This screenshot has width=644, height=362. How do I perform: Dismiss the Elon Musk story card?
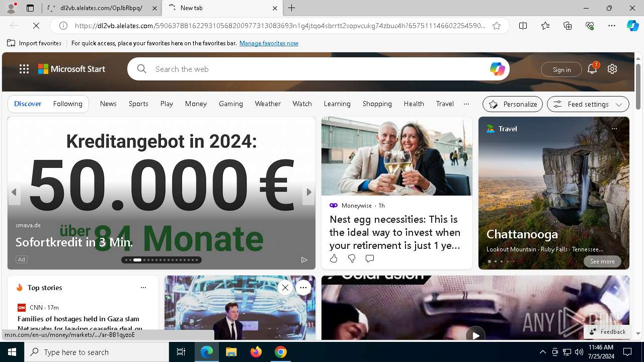point(285,288)
